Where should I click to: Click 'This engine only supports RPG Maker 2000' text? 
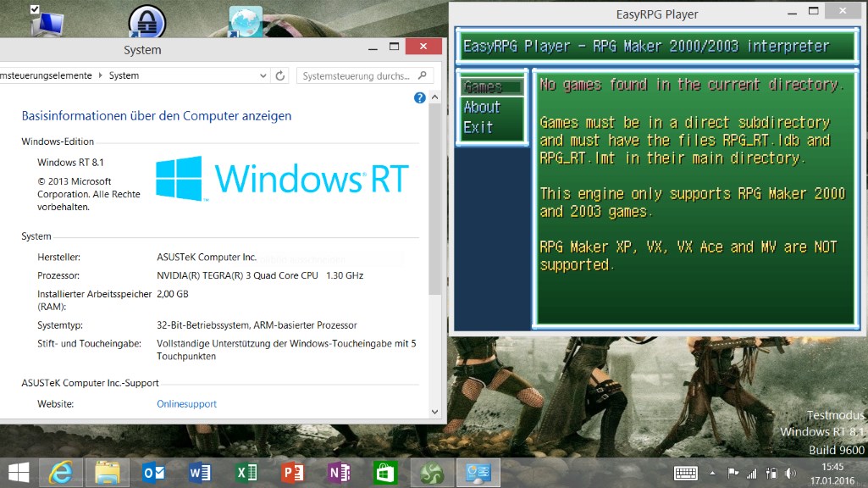pyautogui.click(x=693, y=194)
